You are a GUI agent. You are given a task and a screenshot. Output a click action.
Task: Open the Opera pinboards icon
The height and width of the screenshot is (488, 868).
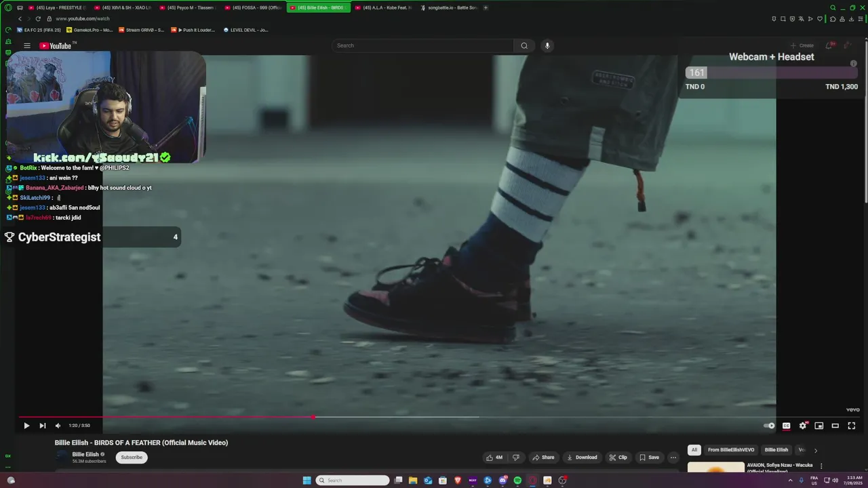(x=774, y=19)
